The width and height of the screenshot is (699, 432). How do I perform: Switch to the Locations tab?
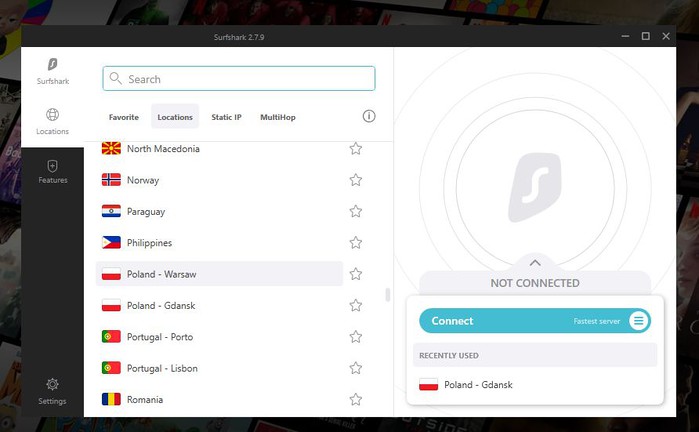tap(175, 117)
